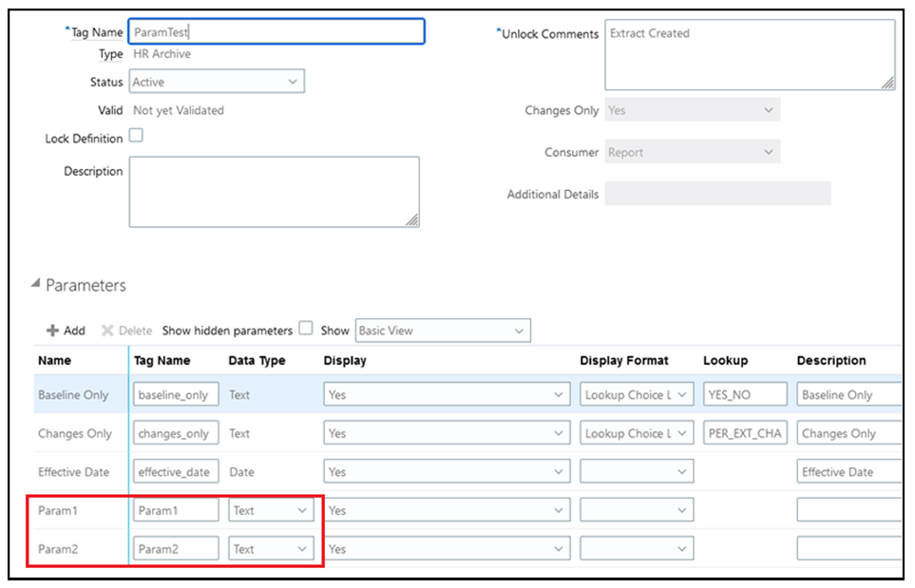Select the Baseline Only row name
The image size is (915, 588).
(x=73, y=395)
